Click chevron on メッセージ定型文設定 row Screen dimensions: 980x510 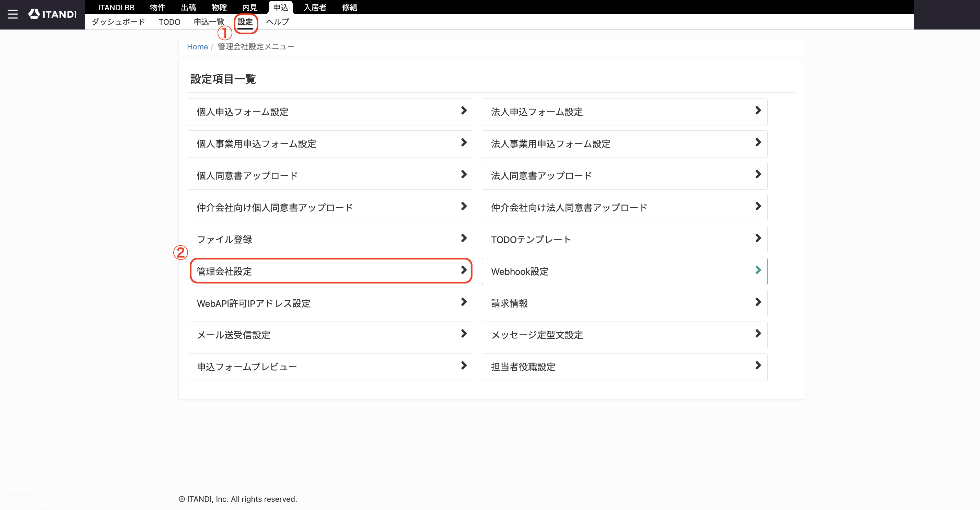(758, 334)
